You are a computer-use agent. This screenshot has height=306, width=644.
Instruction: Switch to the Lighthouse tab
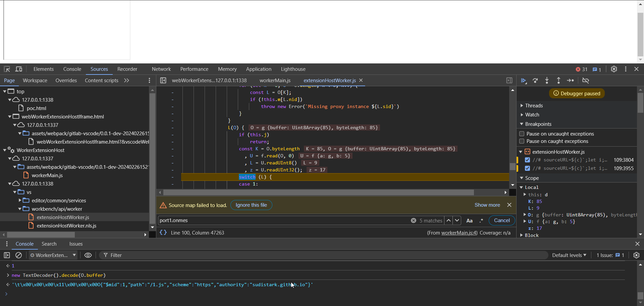click(293, 69)
